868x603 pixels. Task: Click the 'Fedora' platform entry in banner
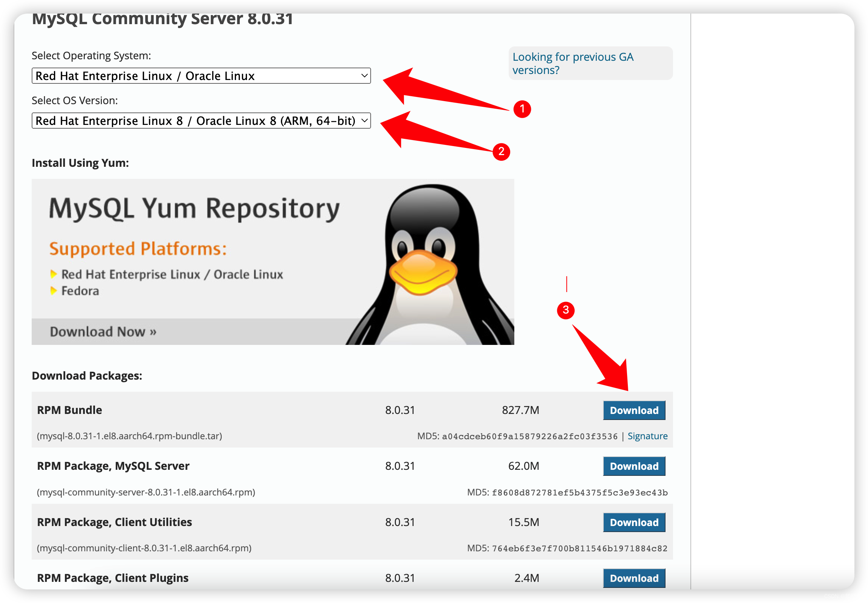80,291
